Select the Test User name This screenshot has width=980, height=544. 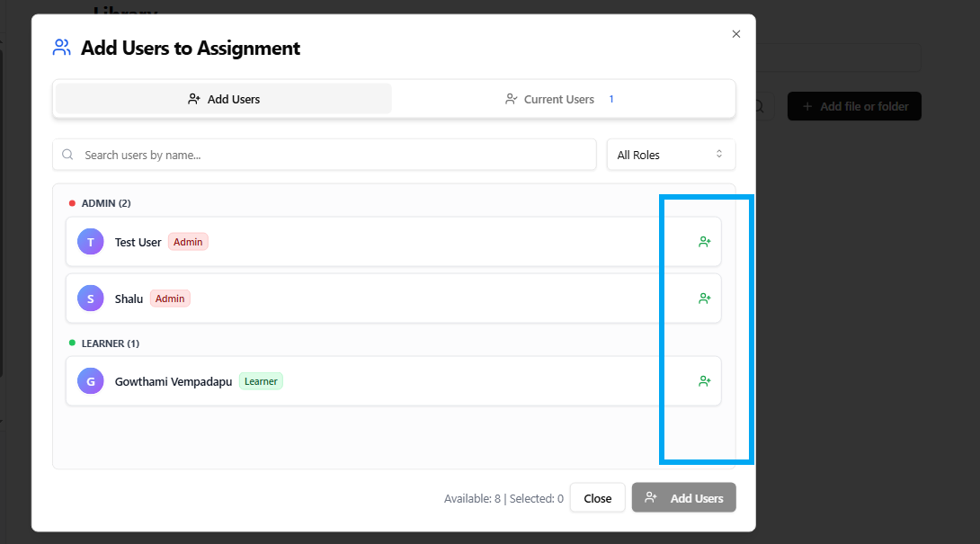point(138,242)
